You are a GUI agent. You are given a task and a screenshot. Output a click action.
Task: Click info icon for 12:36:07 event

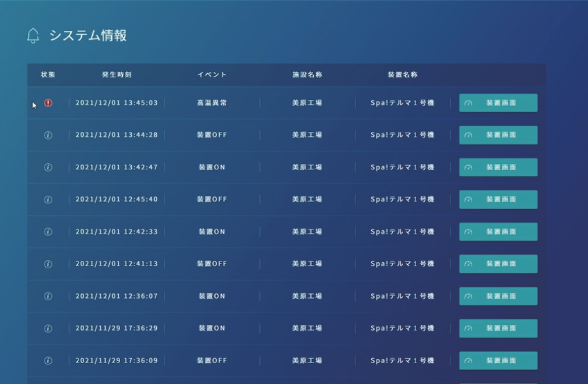click(x=48, y=296)
